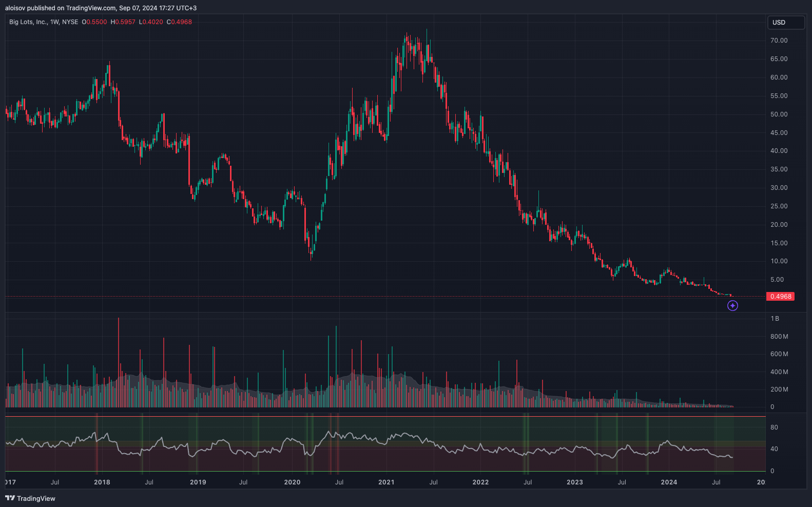Click the 65.00 price axis label
The image size is (812, 507).
click(779, 59)
